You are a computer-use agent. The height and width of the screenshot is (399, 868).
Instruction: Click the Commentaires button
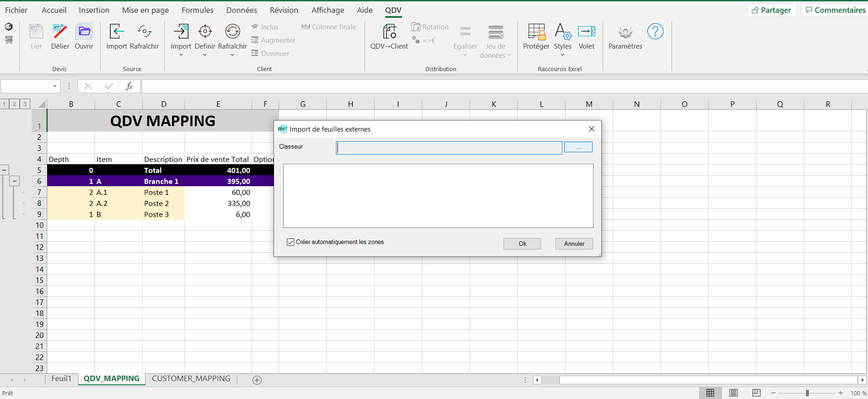point(835,10)
